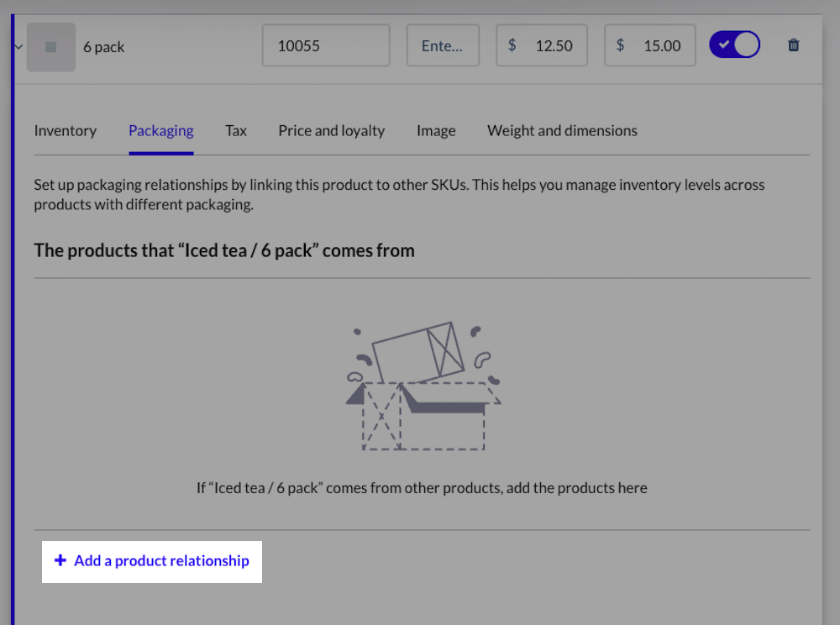840x625 pixels.
Task: Click the dollar sign before 15.00
Action: coord(620,45)
